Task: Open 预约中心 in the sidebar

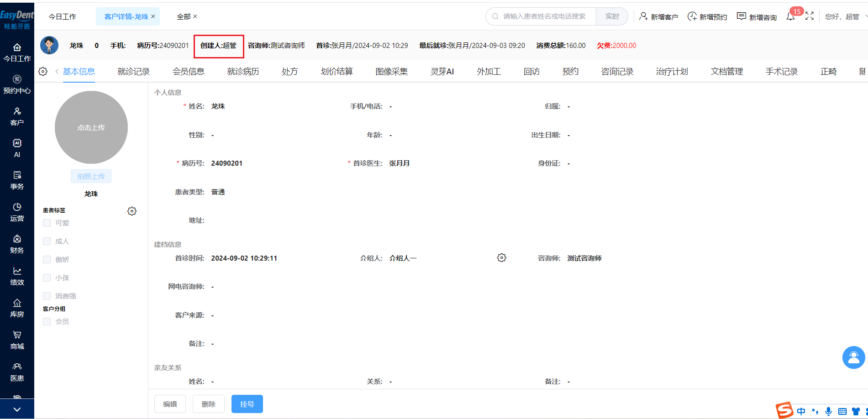Action: tap(17, 84)
